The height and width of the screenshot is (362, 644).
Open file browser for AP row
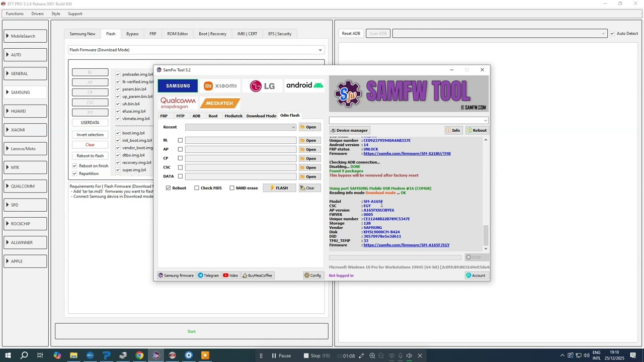click(x=309, y=149)
